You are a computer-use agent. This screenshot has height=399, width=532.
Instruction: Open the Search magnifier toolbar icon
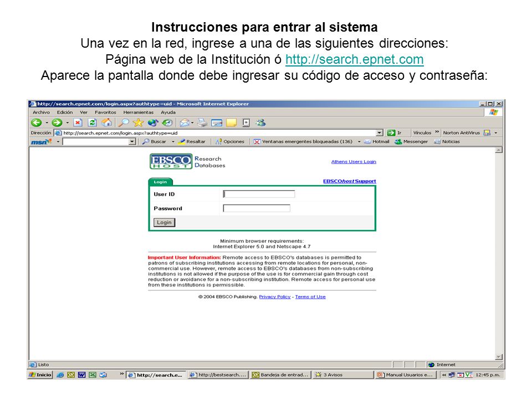124,122
